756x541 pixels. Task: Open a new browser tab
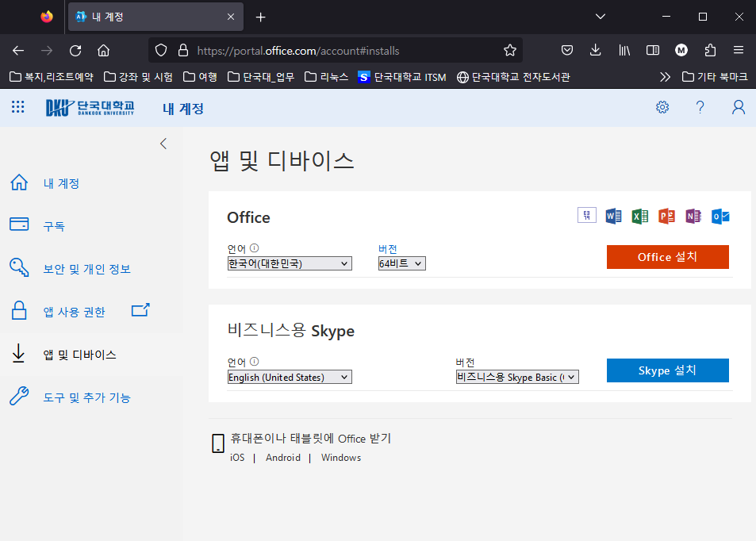pos(261,17)
